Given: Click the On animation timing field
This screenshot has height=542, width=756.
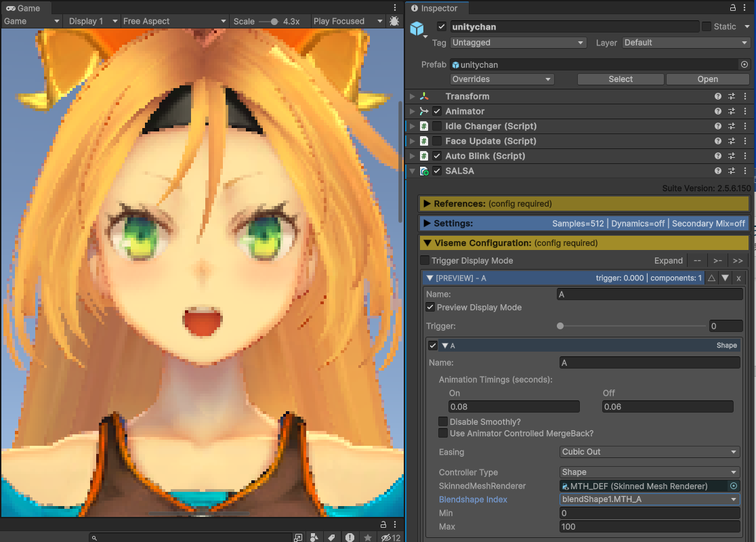Looking at the screenshot, I should click(x=514, y=407).
